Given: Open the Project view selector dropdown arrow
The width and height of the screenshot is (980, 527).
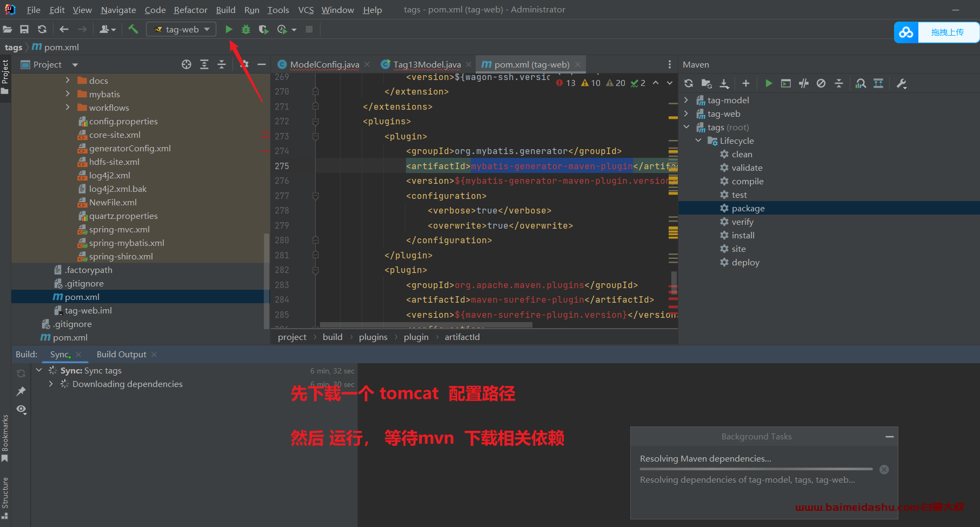Looking at the screenshot, I should [75, 65].
